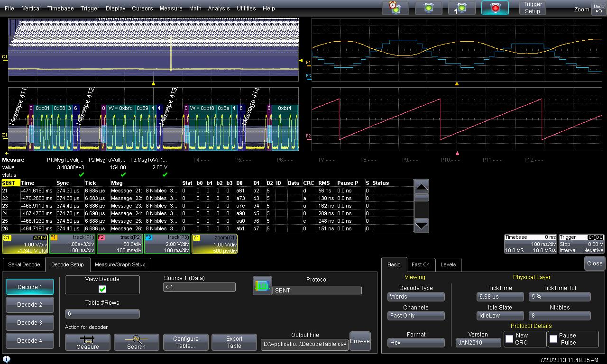Click the Undo zoom arrow icon
Viewport: 607px width, 364px height.
(598, 9)
